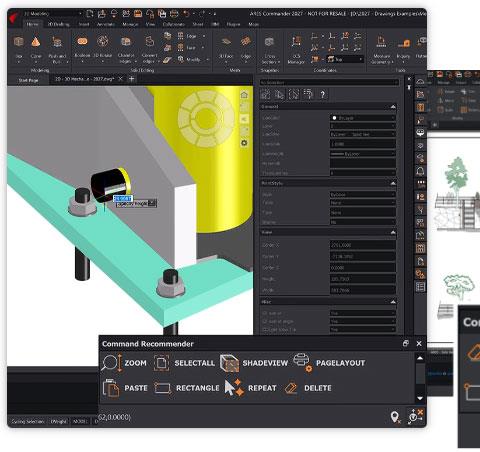Run PAGELAYOUT from Command Recommender
Viewport: 480px width, 452px height.
(329, 363)
